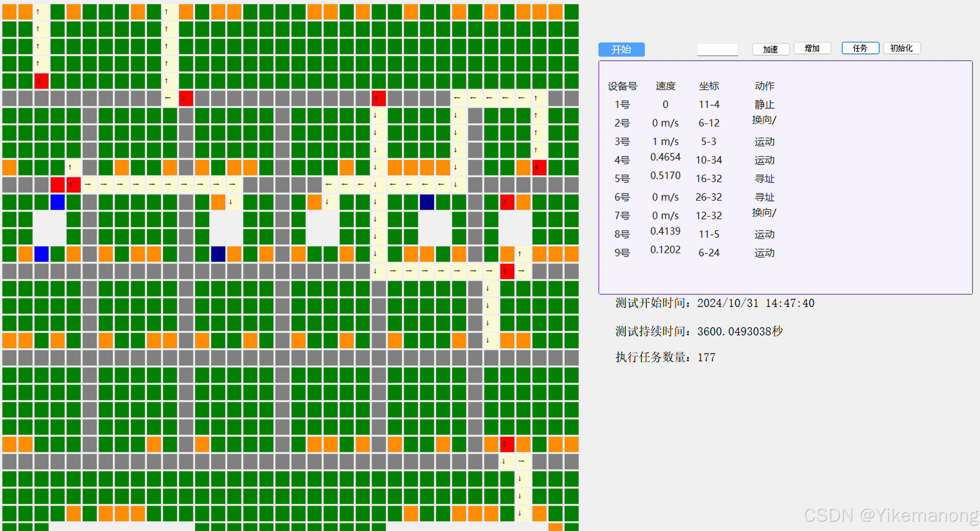Select the 5号 device row in table

(x=622, y=179)
